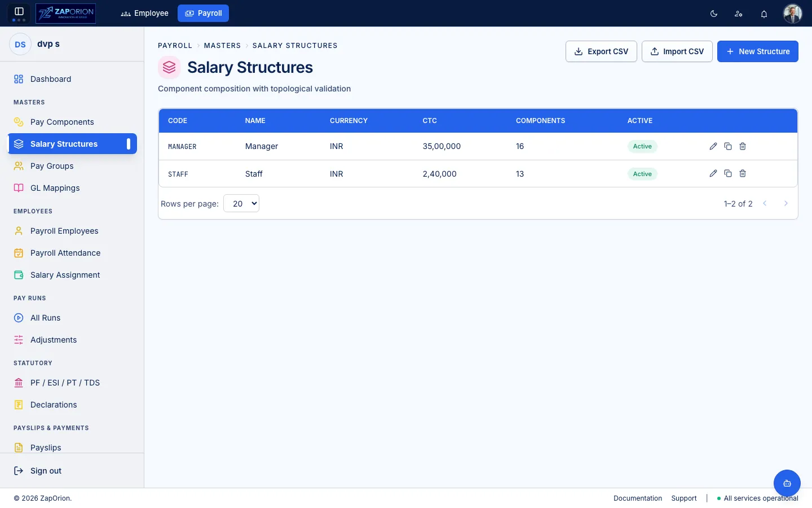Select Salary Structures sidebar item
Viewport: 812px width, 508px height.
click(72, 144)
